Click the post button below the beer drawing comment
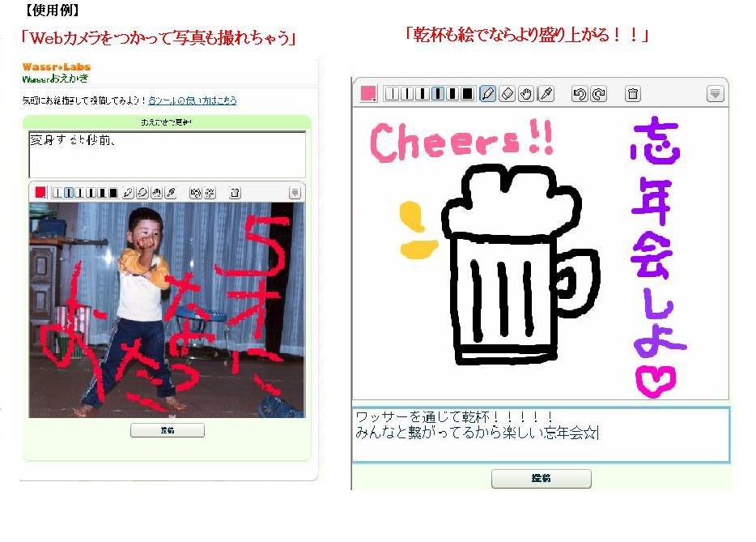This screenshot has height=542, width=756. click(541, 478)
